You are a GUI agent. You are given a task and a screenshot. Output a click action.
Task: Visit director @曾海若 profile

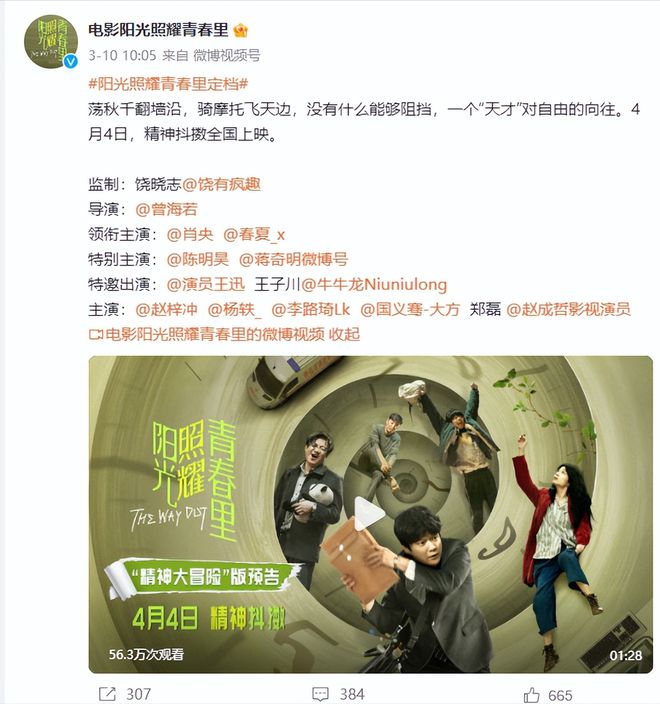click(x=166, y=209)
